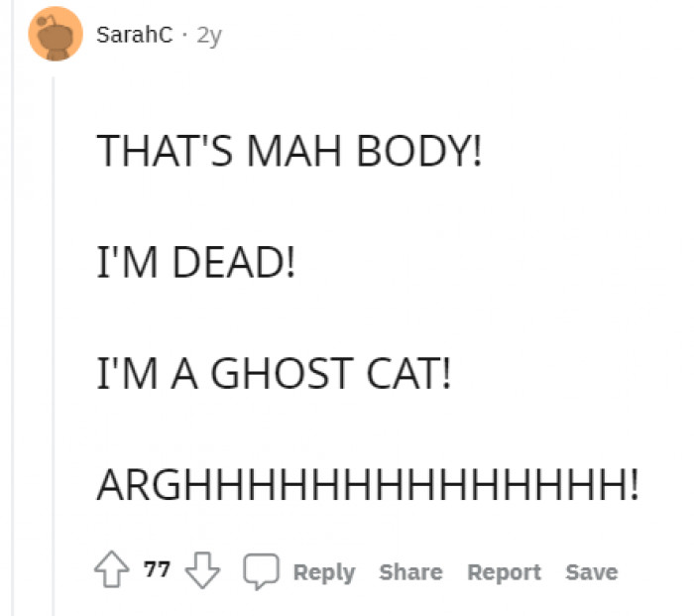The width and height of the screenshot is (694, 616).
Task: Click the I'M DEAD! text line
Action: pyautogui.click(x=195, y=262)
